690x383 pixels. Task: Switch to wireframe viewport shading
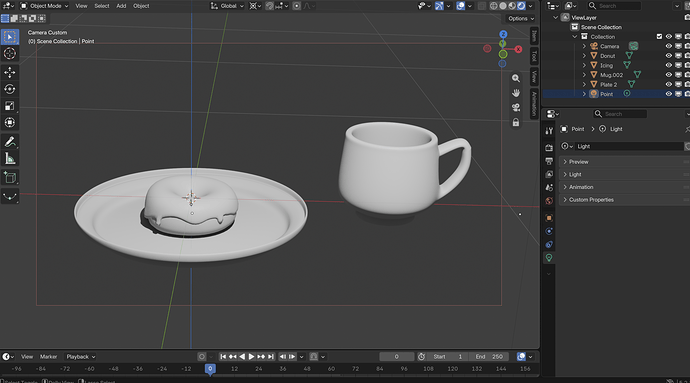(x=494, y=6)
